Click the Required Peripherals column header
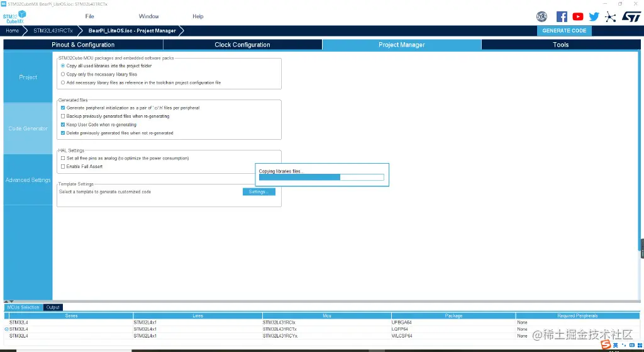644x352 pixels. (x=577, y=316)
